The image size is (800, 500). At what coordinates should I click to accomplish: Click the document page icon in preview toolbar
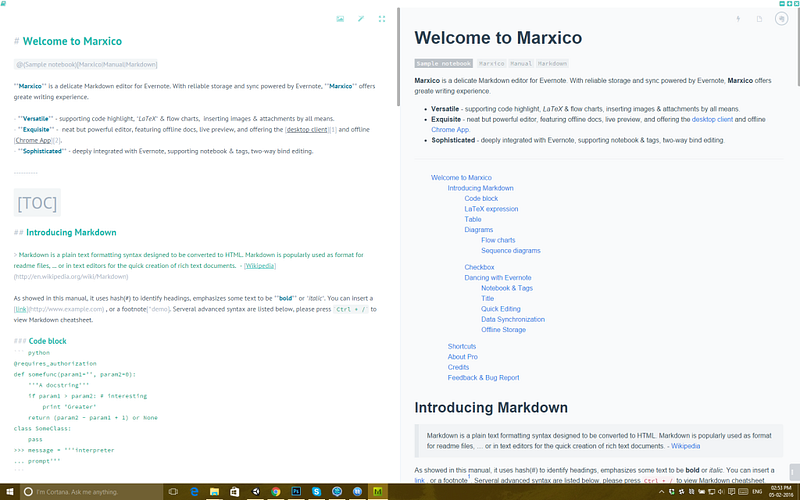[x=759, y=19]
